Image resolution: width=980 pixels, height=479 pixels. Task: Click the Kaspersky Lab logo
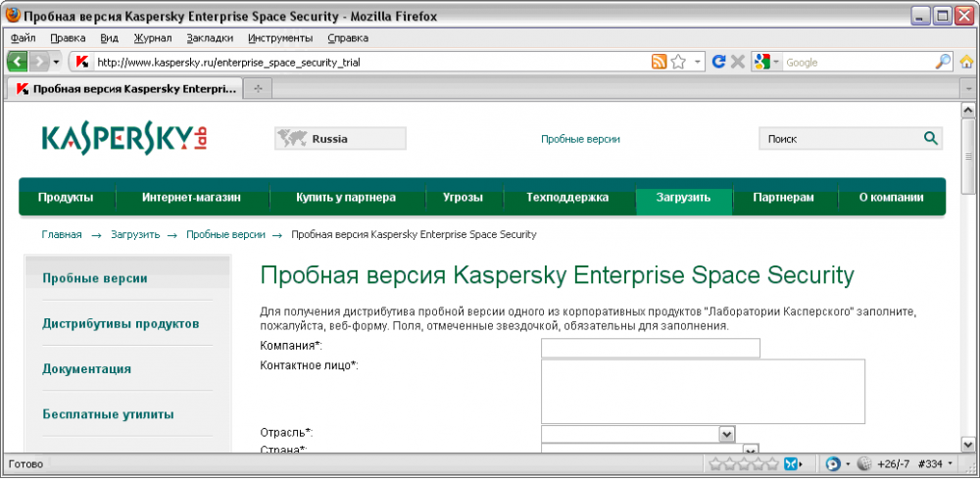click(x=124, y=139)
